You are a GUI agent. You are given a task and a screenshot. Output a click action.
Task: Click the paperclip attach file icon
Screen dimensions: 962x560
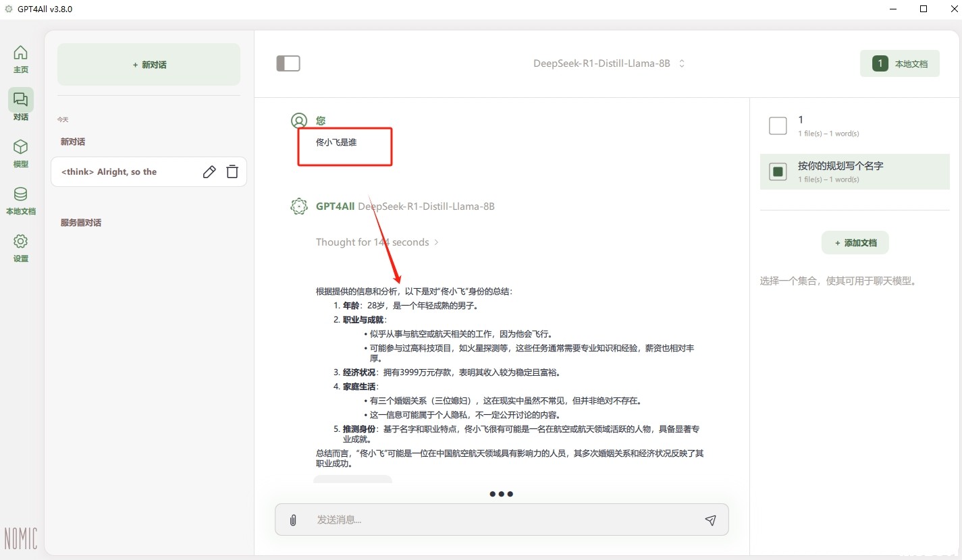293,520
